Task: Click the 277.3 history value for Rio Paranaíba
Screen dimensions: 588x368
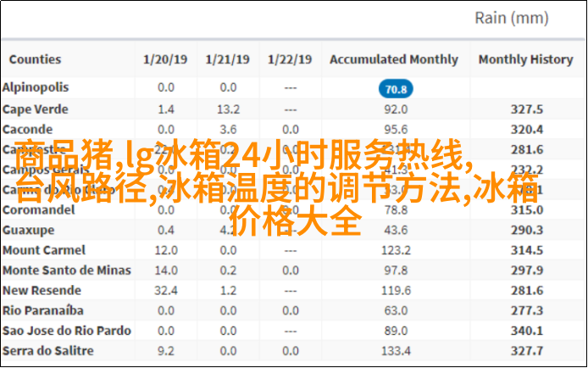Action: [527, 310]
